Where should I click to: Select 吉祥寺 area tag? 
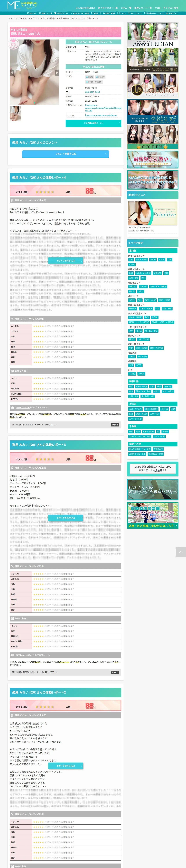coord(132,356)
